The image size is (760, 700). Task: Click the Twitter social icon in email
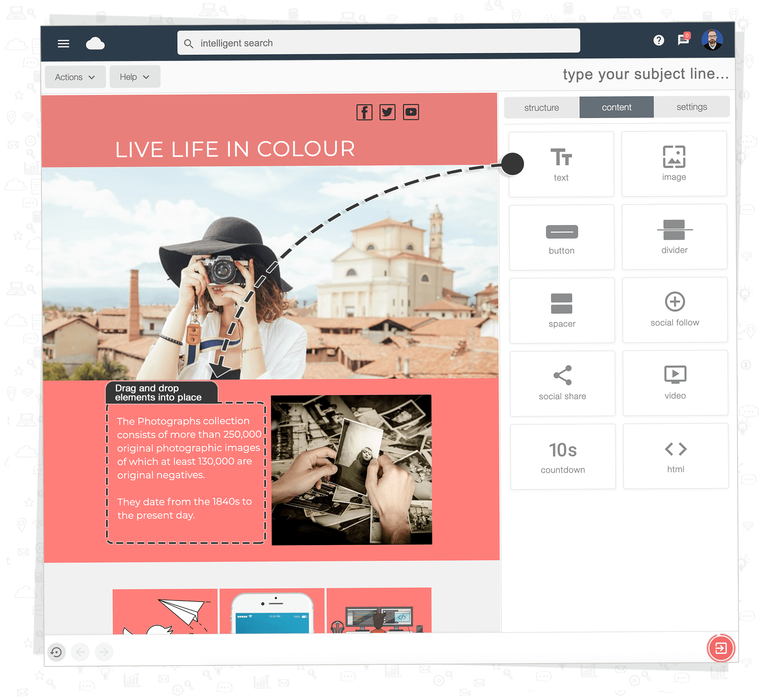click(x=388, y=112)
